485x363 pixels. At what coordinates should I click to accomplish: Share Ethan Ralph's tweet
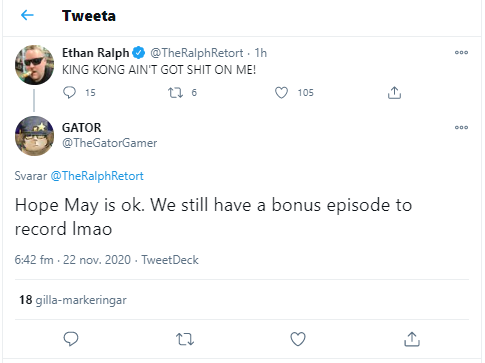[x=394, y=93]
